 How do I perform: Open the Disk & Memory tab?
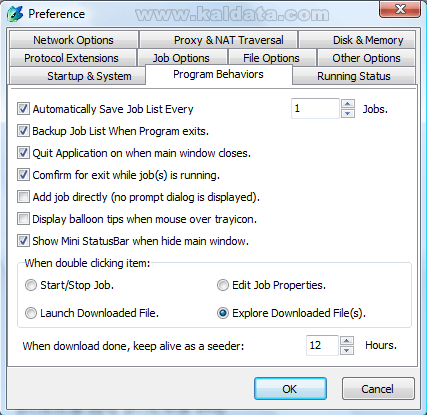point(357,40)
